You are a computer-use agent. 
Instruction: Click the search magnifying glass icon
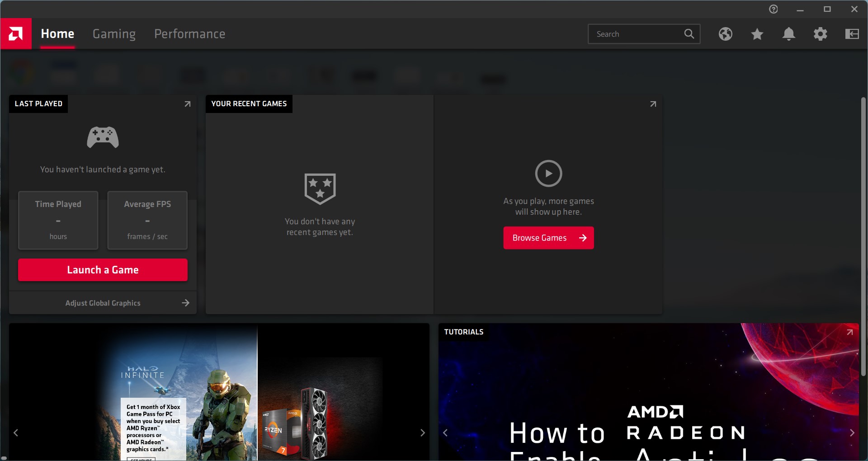(x=689, y=33)
